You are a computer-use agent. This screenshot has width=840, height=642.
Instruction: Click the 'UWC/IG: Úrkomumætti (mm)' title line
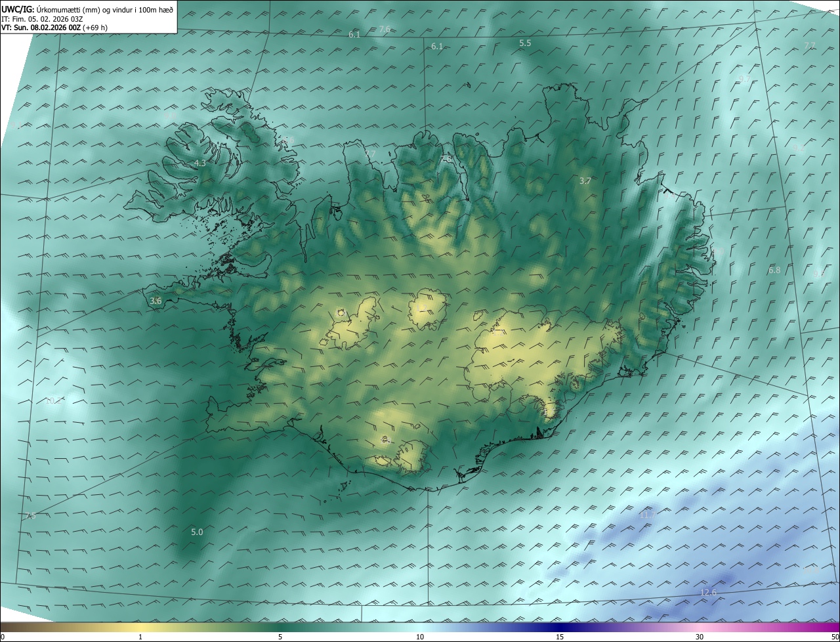click(87, 9)
